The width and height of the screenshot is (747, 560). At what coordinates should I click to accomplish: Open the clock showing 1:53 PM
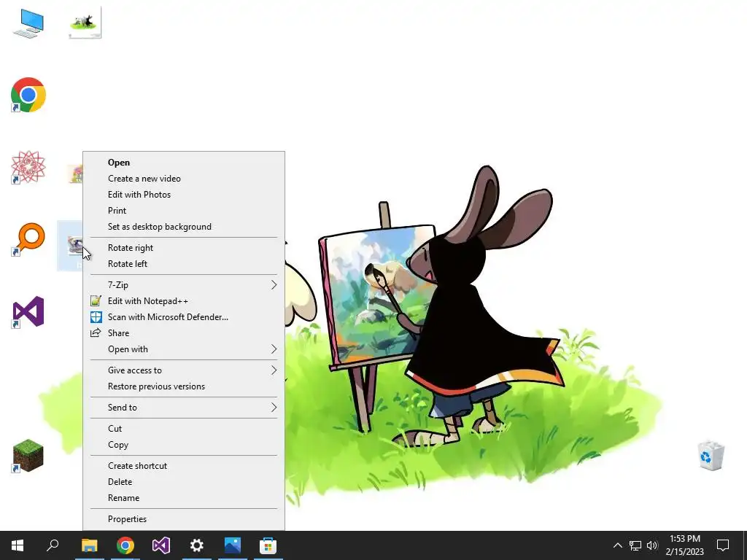685,545
